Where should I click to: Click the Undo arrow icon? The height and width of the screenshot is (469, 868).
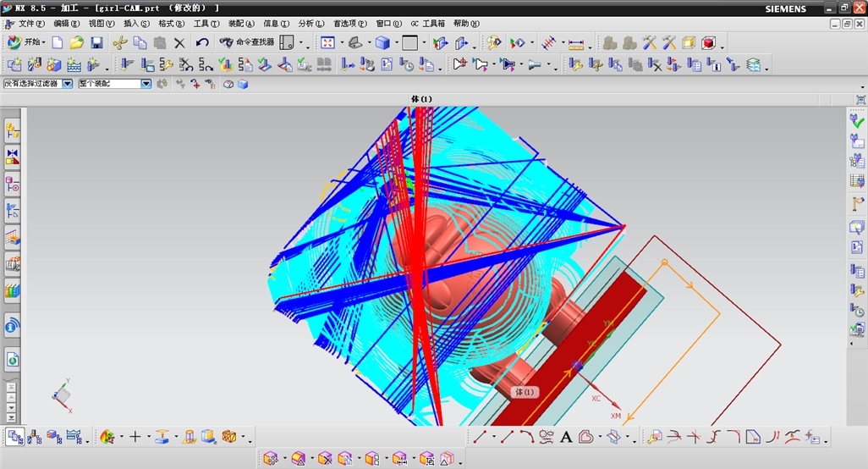tap(202, 42)
